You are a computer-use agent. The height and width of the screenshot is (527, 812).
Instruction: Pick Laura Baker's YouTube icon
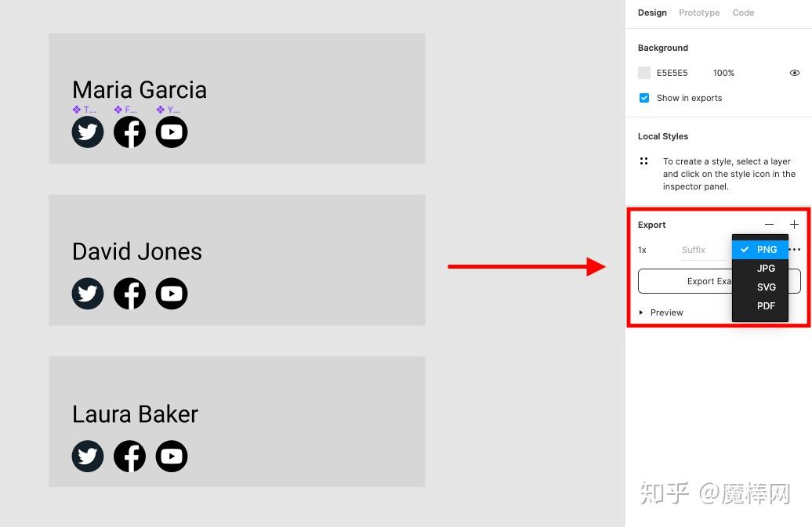tap(172, 457)
